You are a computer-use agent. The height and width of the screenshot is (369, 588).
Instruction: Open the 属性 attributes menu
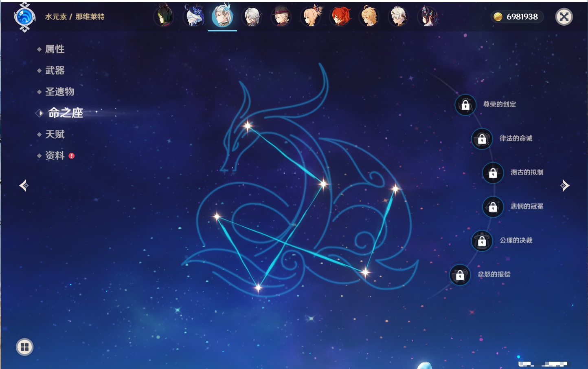(55, 49)
